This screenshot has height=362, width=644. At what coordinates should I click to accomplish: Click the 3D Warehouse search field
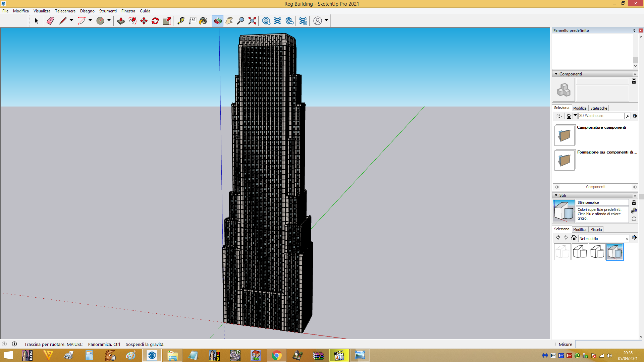601,116
